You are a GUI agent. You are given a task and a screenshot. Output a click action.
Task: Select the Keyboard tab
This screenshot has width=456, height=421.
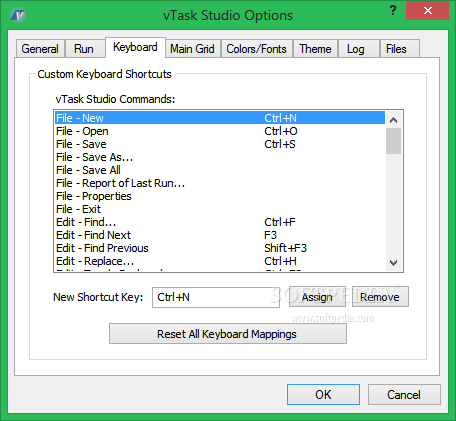pyautogui.click(x=135, y=47)
